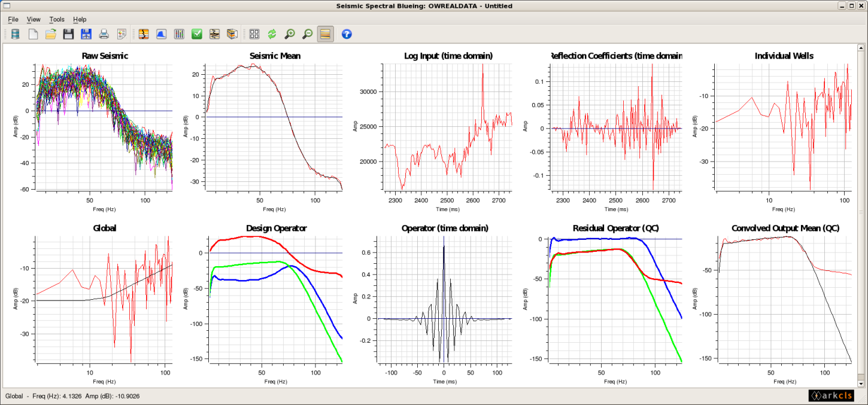
Task: Open the File menu
Action: click(x=12, y=19)
